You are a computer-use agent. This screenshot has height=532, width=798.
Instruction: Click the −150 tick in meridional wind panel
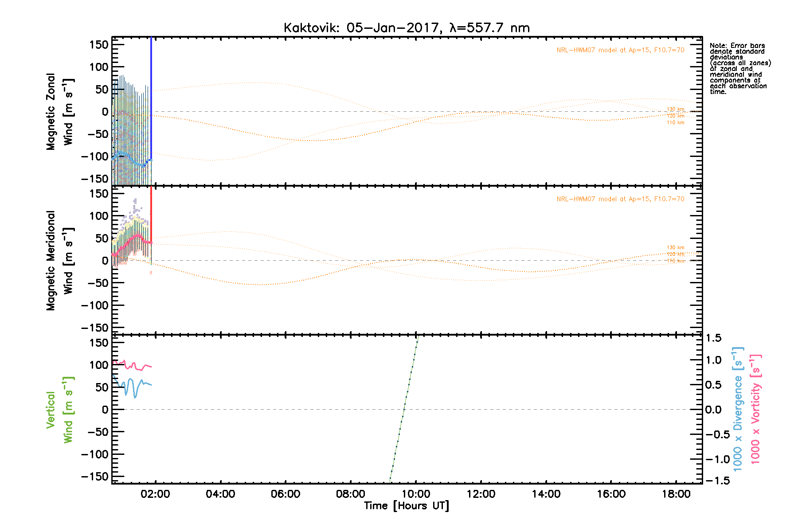point(95,328)
